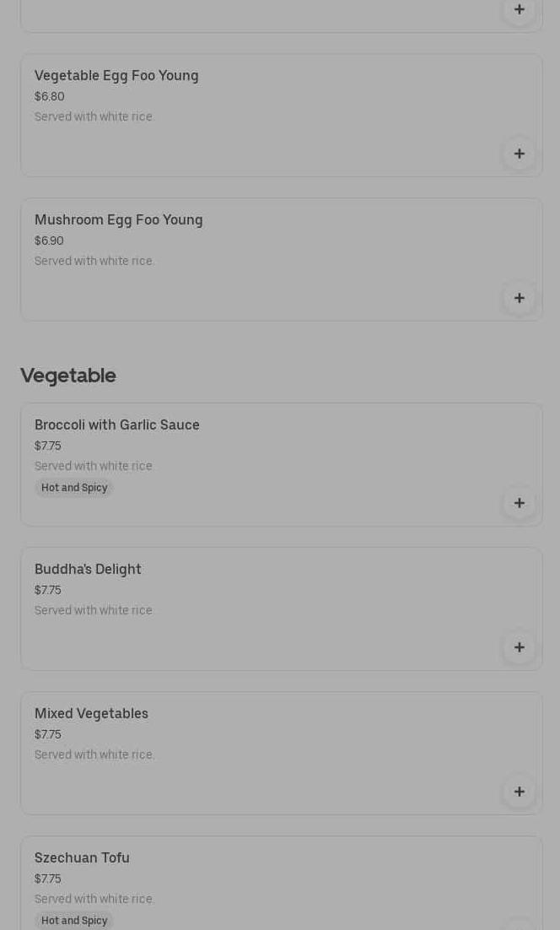Open the Vegetable Egg Foo Young item
The image size is (560, 930).
pyautogui.click(x=116, y=76)
